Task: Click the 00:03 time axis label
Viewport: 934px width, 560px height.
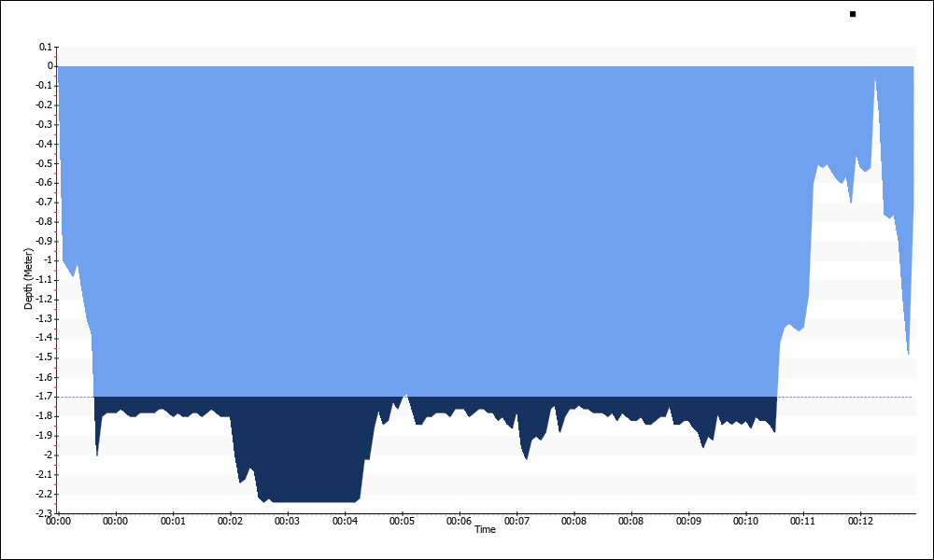Action: tap(287, 522)
